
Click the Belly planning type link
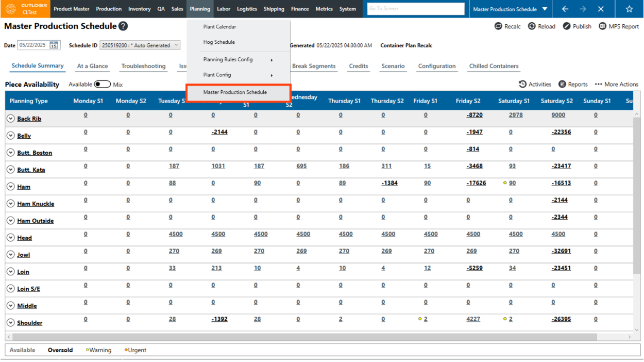point(24,136)
